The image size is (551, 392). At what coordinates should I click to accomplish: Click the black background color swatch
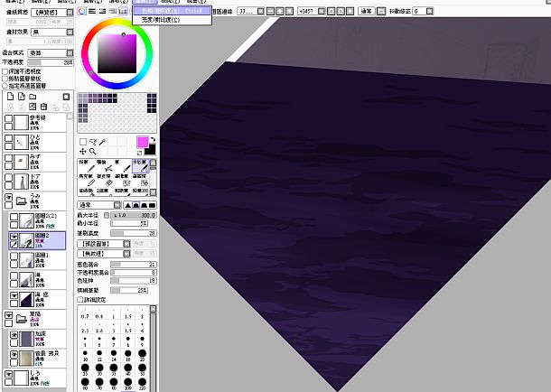click(150, 150)
